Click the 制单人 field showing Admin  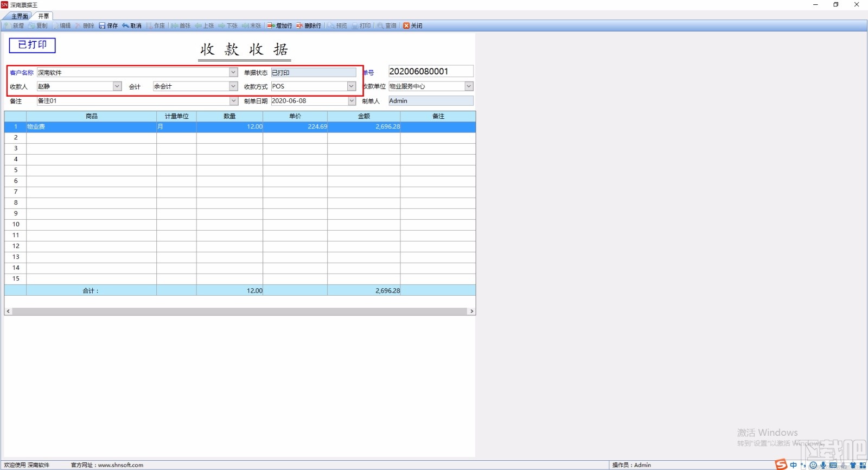(431, 101)
